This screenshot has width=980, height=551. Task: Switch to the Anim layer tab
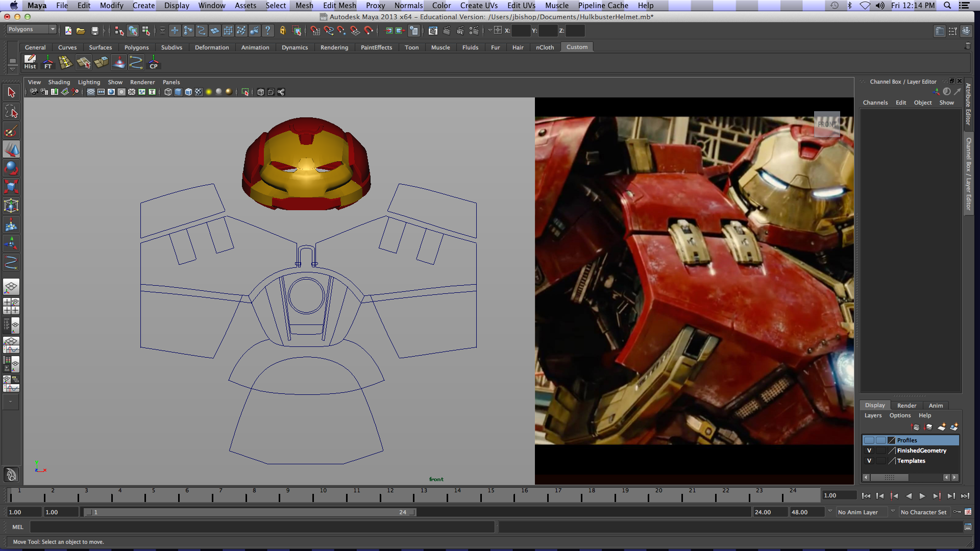(x=936, y=406)
